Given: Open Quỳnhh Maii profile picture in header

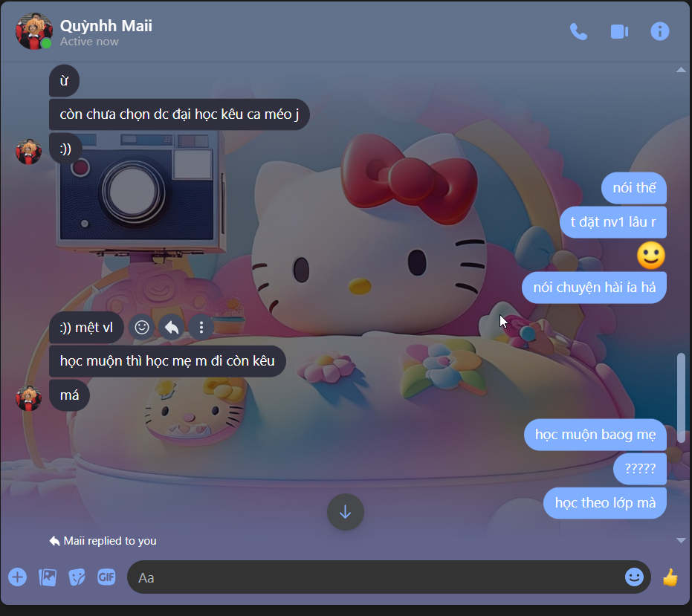Looking at the screenshot, I should [34, 31].
